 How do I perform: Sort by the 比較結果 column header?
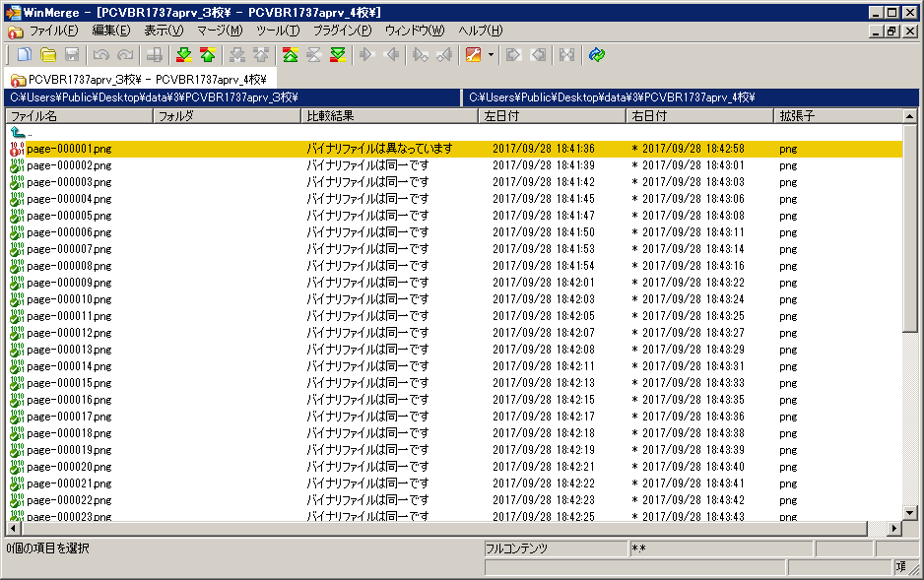(x=389, y=116)
